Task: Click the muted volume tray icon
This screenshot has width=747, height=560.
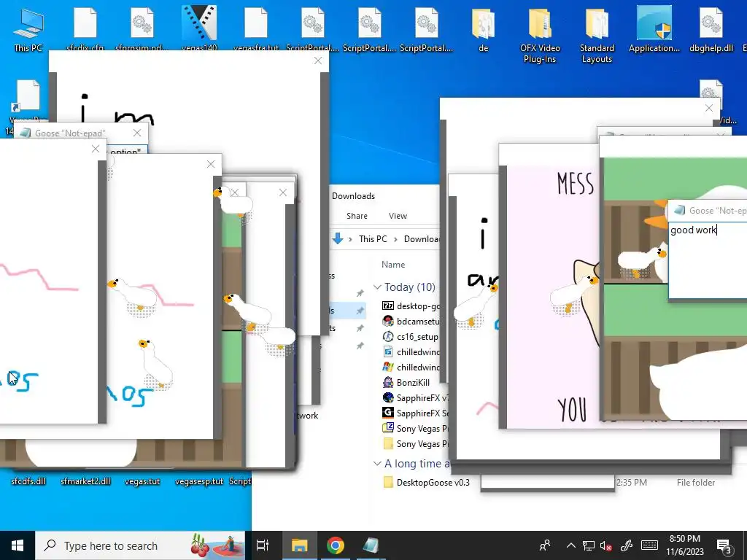Action: tap(606, 545)
